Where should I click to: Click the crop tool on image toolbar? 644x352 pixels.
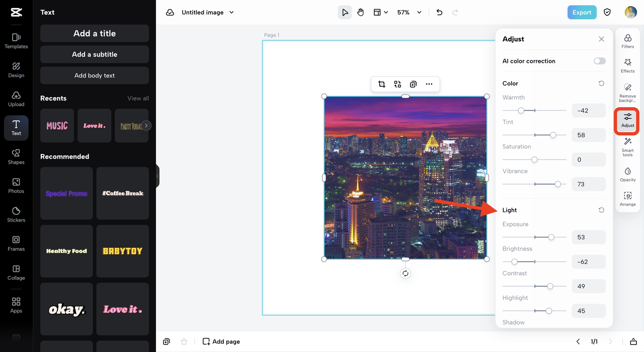(x=382, y=84)
